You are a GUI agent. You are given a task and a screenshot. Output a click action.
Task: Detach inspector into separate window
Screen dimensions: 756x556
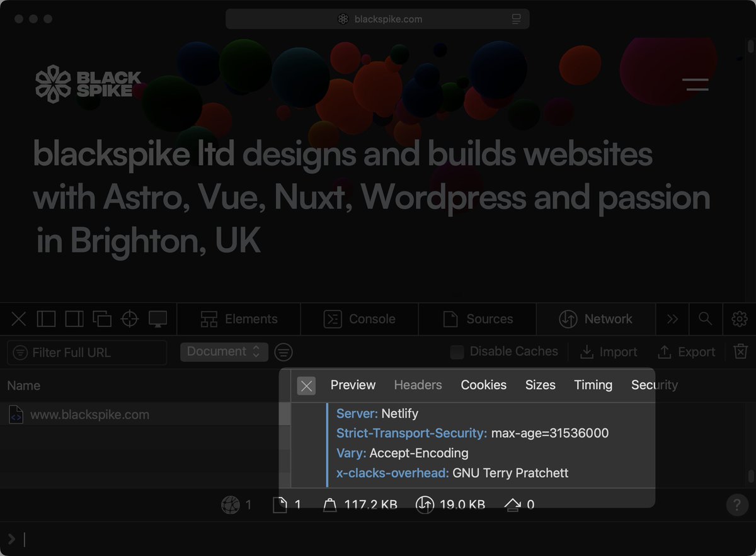point(102,319)
